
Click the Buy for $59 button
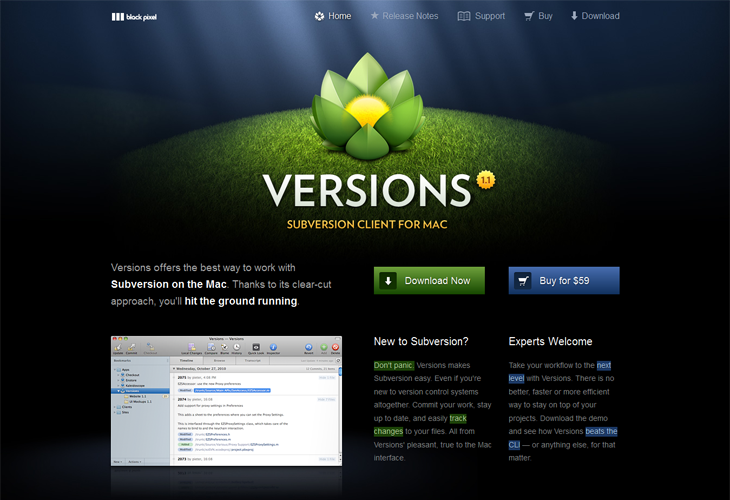564,280
